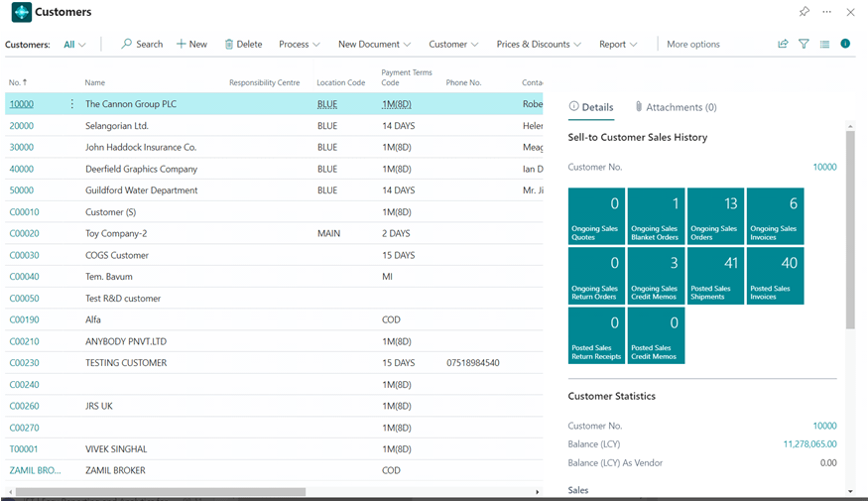Viewport: 868px width, 501px height.
Task: Delete the selected customer
Action: tap(243, 45)
